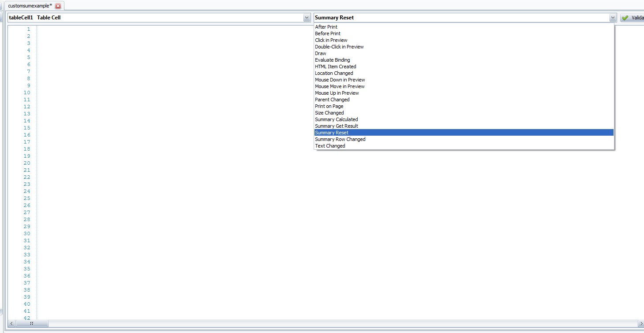Choose the Draw event
The height and width of the screenshot is (333, 644).
click(x=321, y=53)
